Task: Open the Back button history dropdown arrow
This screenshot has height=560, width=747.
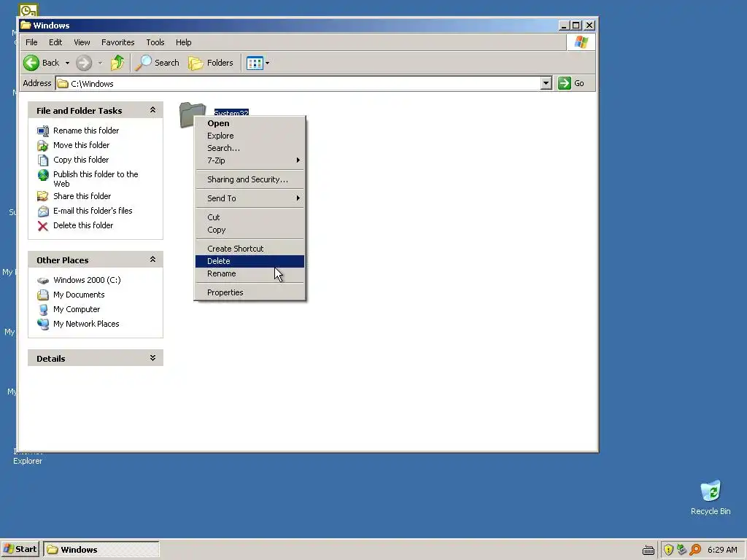Action: click(x=67, y=63)
